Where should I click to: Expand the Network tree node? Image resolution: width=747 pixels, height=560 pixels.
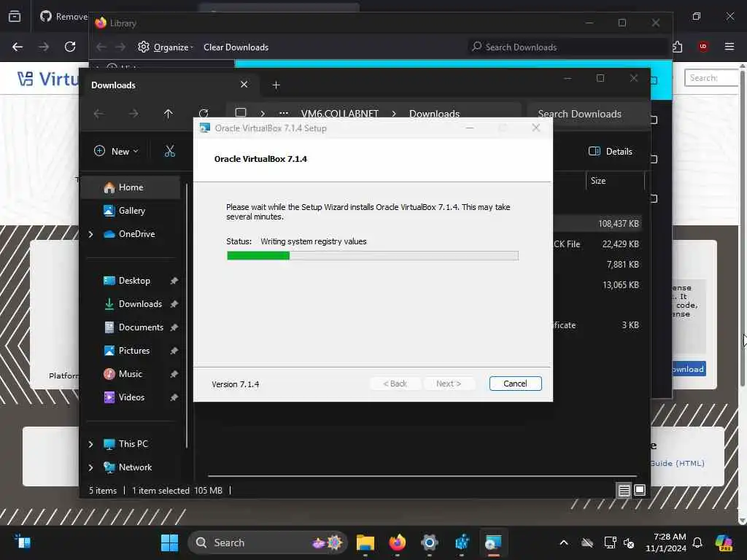tap(90, 467)
